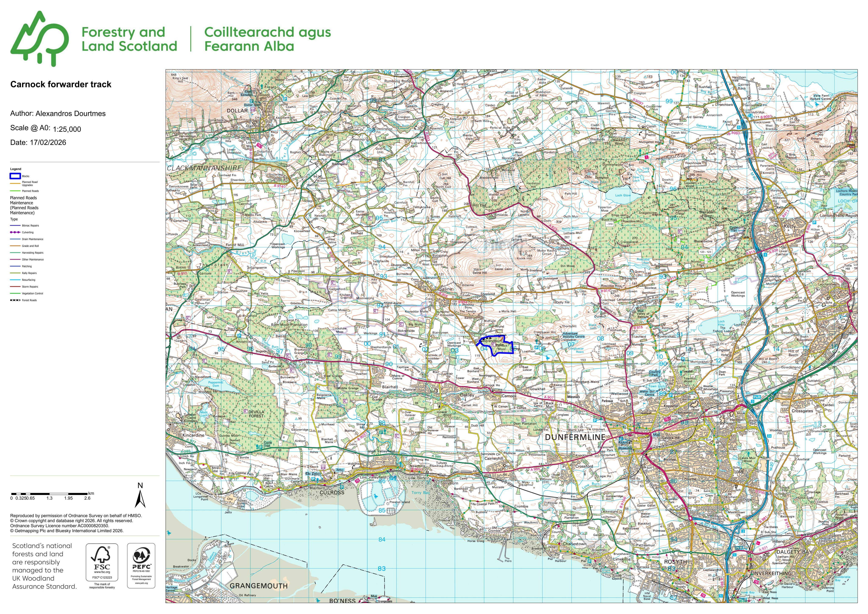Click the 'Bitmac Repairs' legend label
Screen dimensions: 868x614
click(30, 226)
